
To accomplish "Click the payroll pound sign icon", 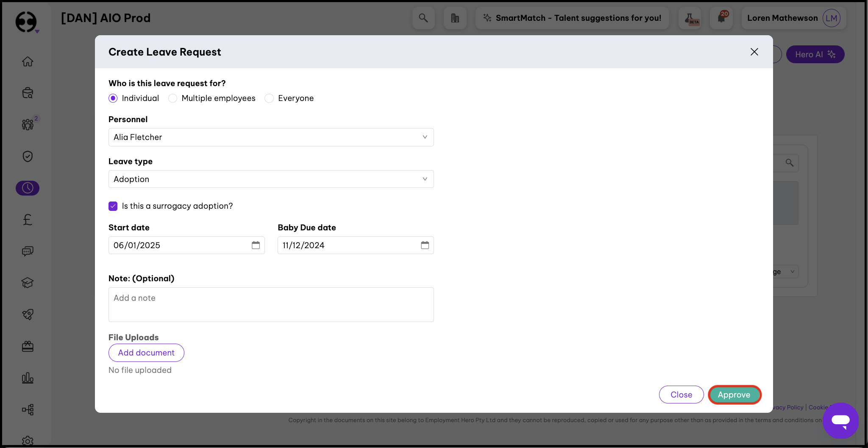I will pyautogui.click(x=28, y=219).
